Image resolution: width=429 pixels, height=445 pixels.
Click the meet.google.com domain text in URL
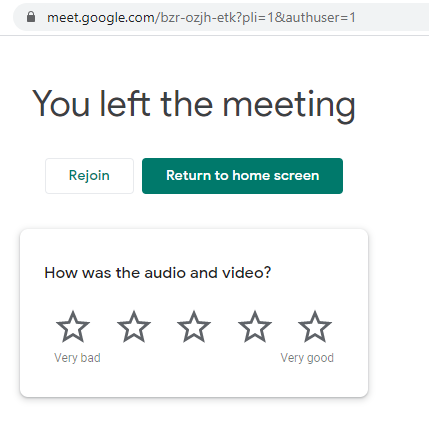point(101,17)
